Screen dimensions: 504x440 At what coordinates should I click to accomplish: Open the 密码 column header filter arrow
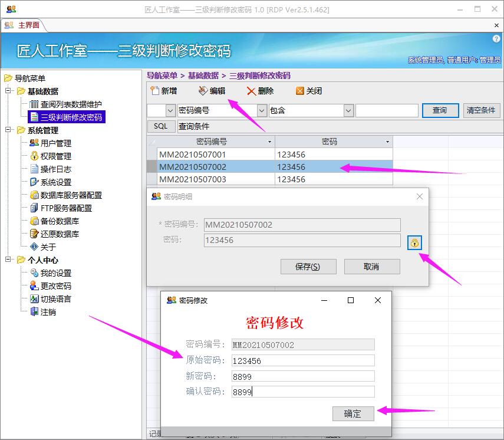pos(388,142)
